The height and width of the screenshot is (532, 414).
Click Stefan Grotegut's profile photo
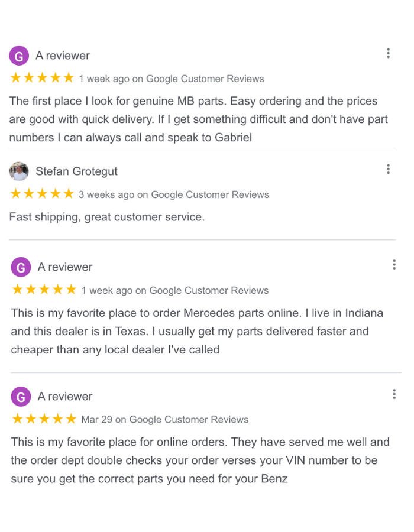[19, 171]
